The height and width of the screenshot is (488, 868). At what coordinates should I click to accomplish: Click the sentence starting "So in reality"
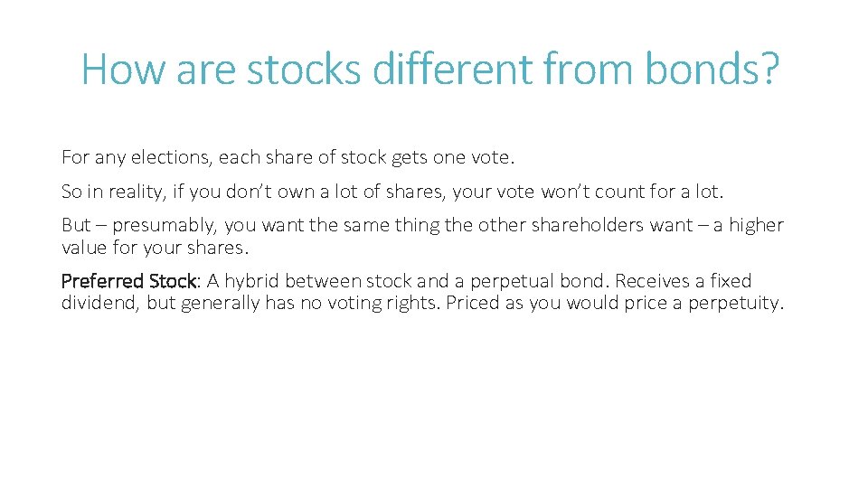click(x=393, y=192)
